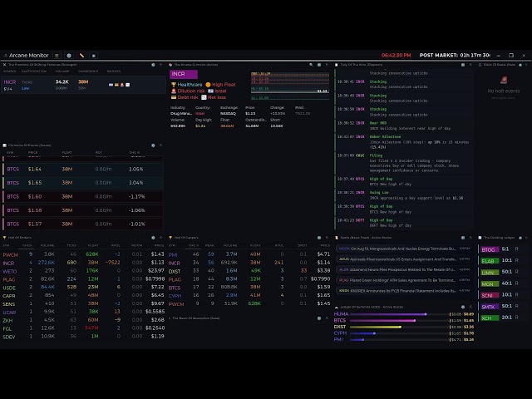This screenshot has height=399, width=532.
Task: Click the round globe icon in top toolbar
Action: (69, 56)
